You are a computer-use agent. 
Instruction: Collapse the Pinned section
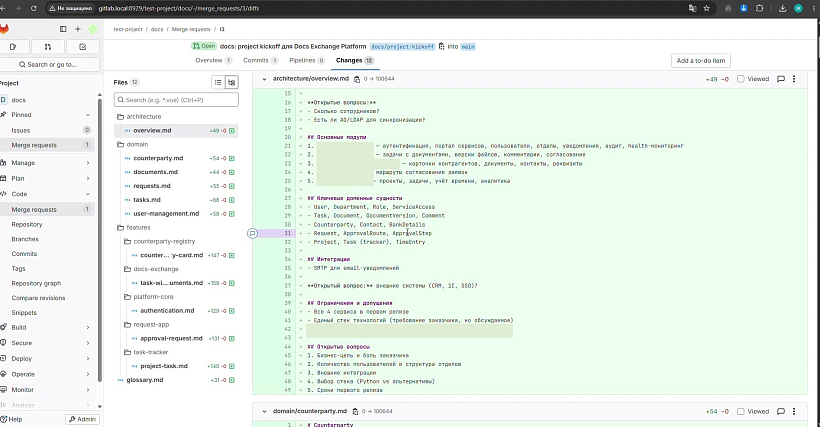[x=47, y=115]
